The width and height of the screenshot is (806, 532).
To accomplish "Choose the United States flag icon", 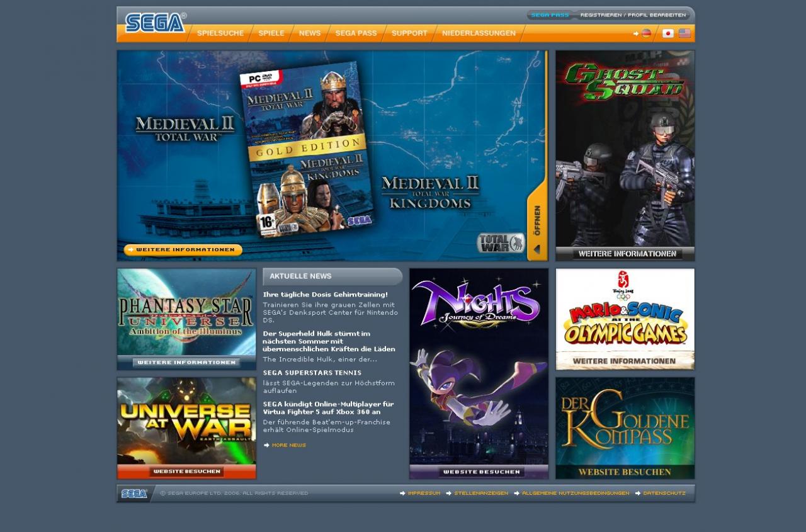I will [x=684, y=33].
